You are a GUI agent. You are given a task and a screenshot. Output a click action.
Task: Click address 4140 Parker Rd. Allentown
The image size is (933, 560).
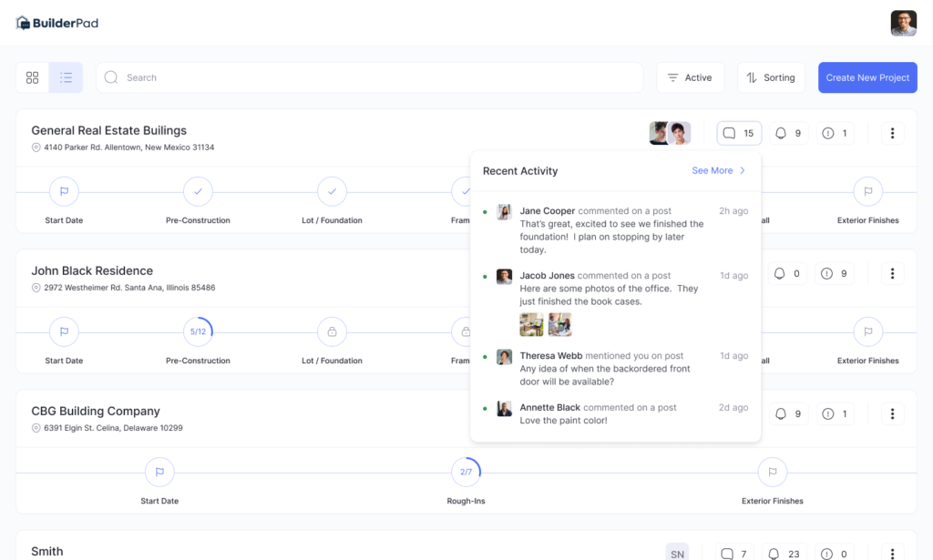pos(128,148)
